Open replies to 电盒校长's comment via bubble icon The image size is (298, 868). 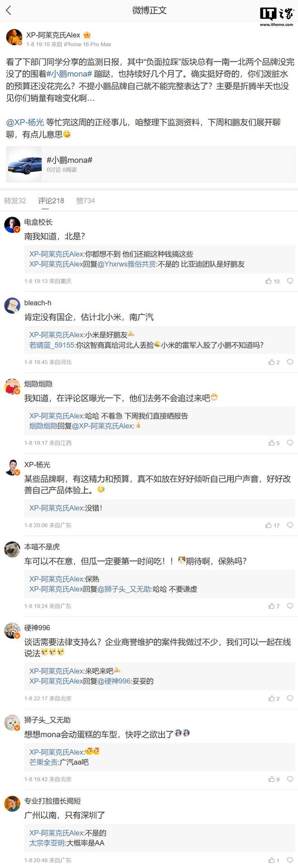coord(290,281)
